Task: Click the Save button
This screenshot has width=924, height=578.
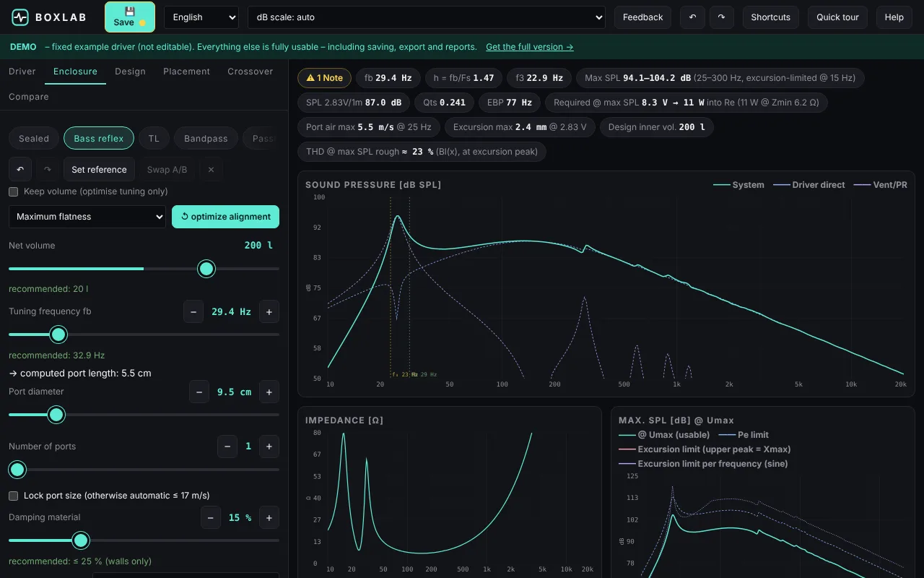Action: click(130, 17)
